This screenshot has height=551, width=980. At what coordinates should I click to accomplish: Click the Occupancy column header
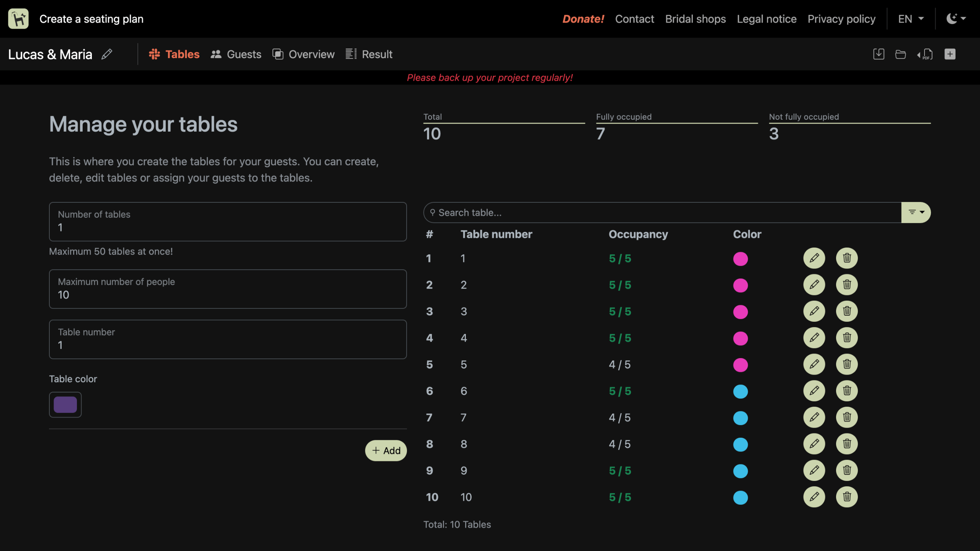[x=638, y=234]
